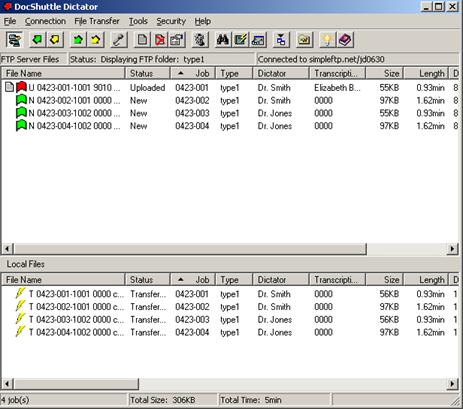Sort local files by Job column
The height and width of the screenshot is (409, 463).
[193, 280]
